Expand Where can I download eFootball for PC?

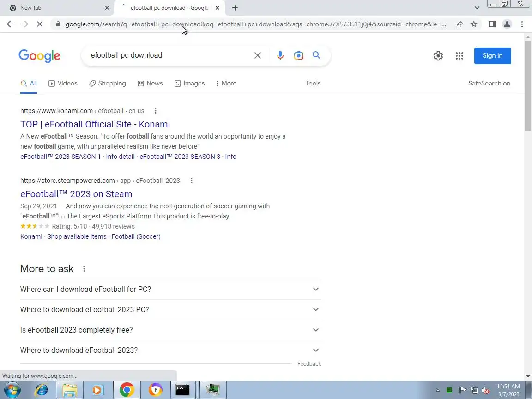coord(171,290)
